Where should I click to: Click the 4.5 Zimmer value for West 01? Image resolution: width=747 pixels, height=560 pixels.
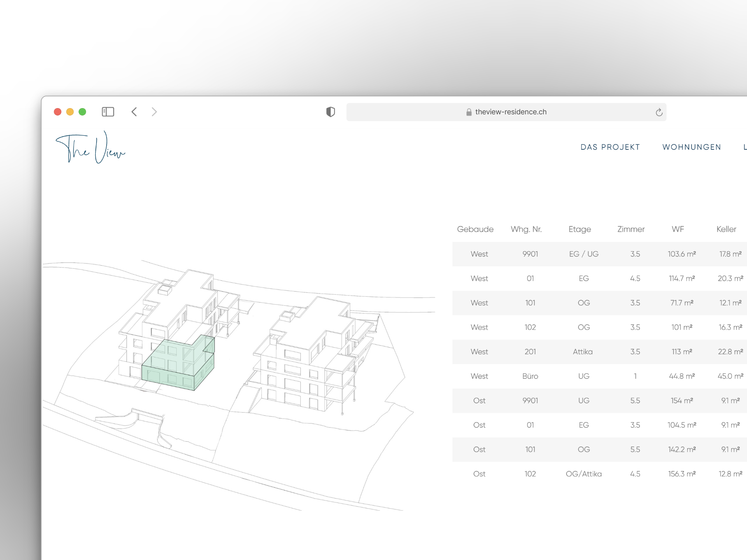click(635, 278)
